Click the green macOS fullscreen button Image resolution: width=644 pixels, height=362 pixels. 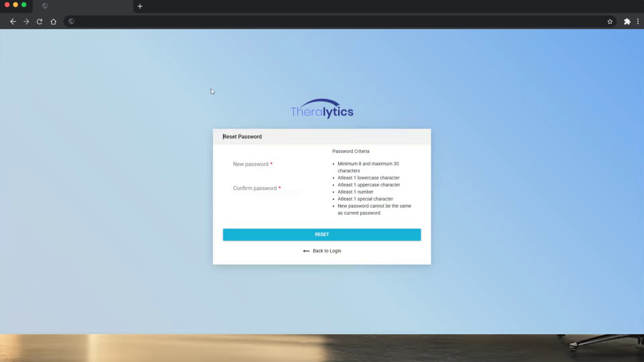24,5
